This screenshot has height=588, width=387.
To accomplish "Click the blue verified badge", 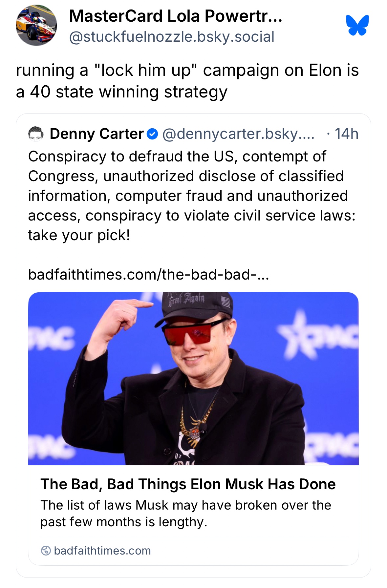I will point(152,134).
